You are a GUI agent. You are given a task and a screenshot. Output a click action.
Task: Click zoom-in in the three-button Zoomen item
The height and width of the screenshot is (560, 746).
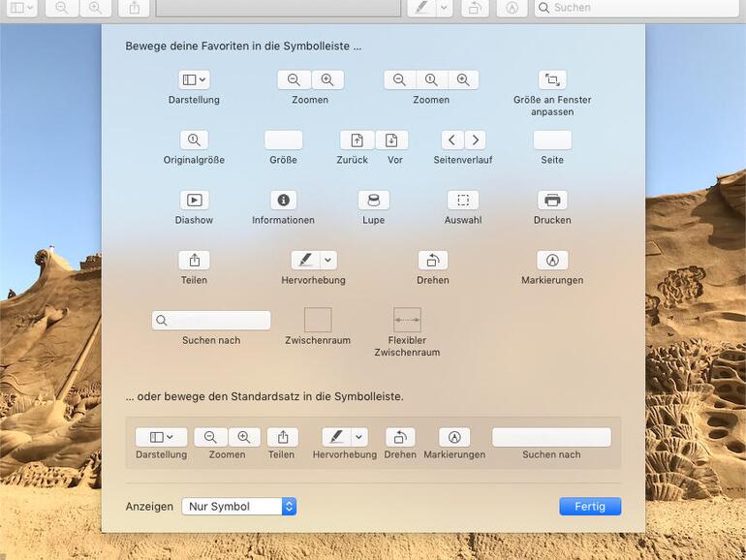coord(463,80)
